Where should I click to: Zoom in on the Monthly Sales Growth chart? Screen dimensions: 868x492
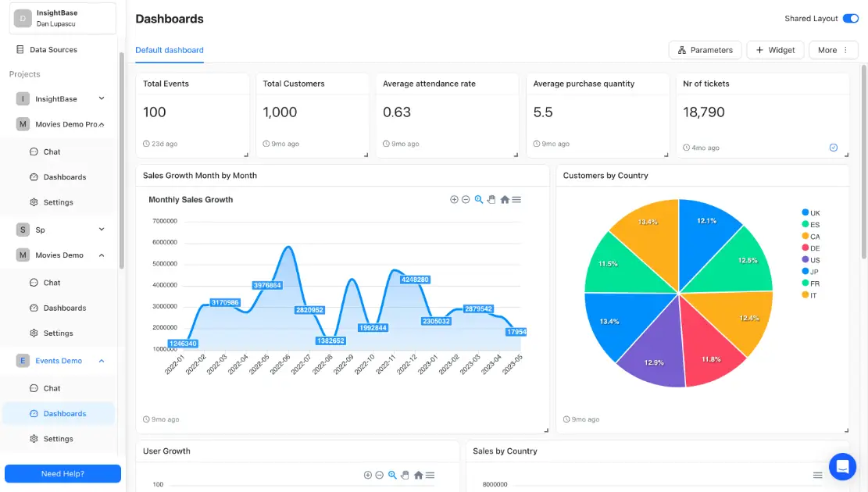[454, 199]
